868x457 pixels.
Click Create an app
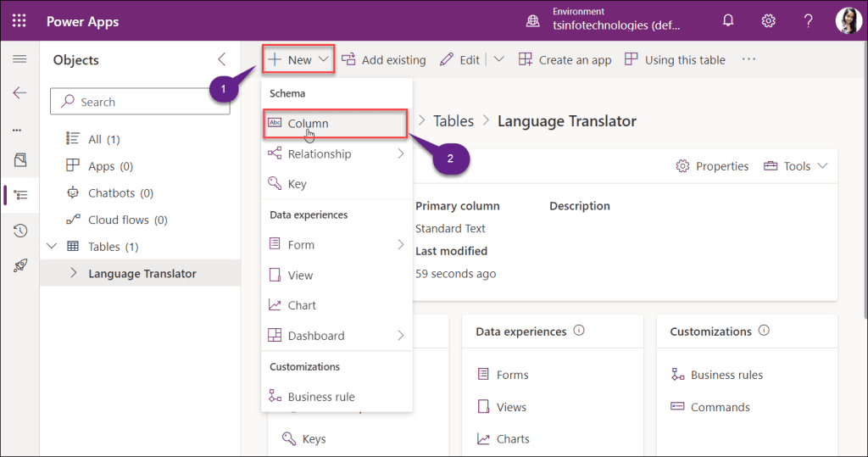[x=565, y=60]
